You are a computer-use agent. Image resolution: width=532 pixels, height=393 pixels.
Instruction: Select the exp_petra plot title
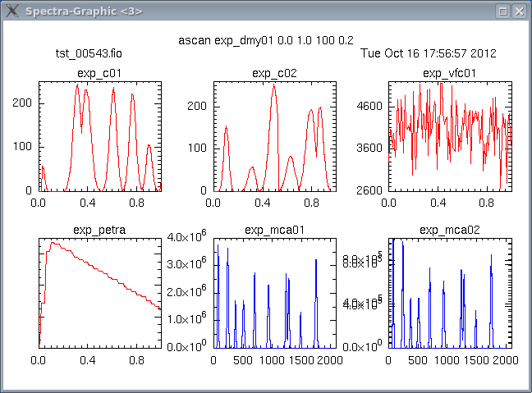click(99, 231)
